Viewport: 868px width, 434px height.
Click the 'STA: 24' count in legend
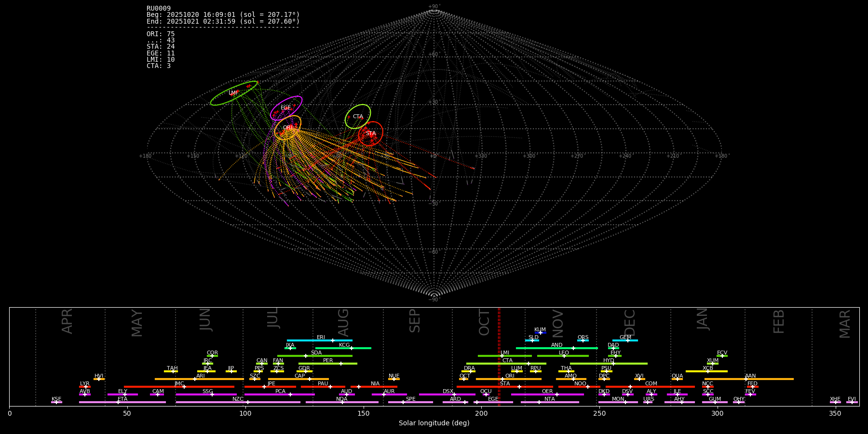point(161,47)
